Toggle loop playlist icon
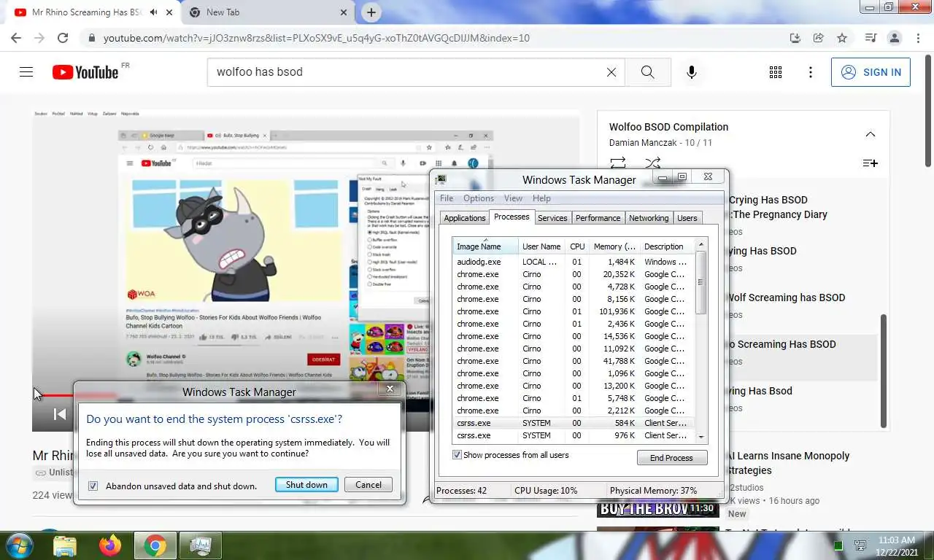This screenshot has height=560, width=934. 618,163
